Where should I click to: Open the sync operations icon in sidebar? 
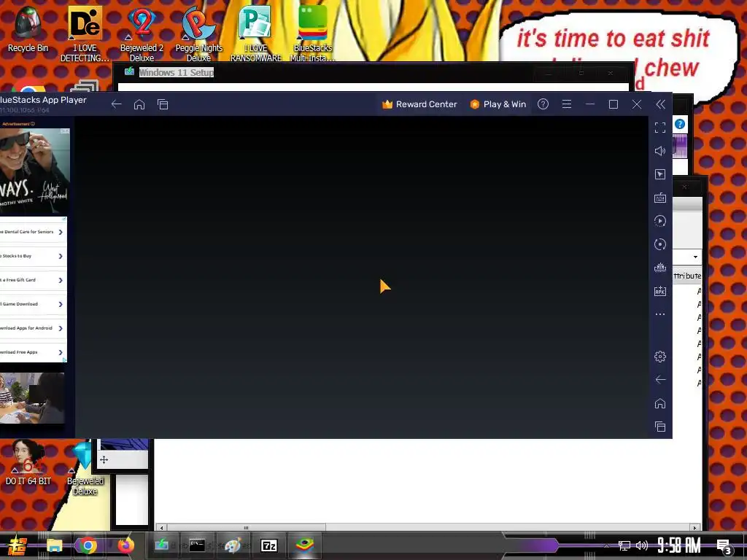(x=660, y=244)
